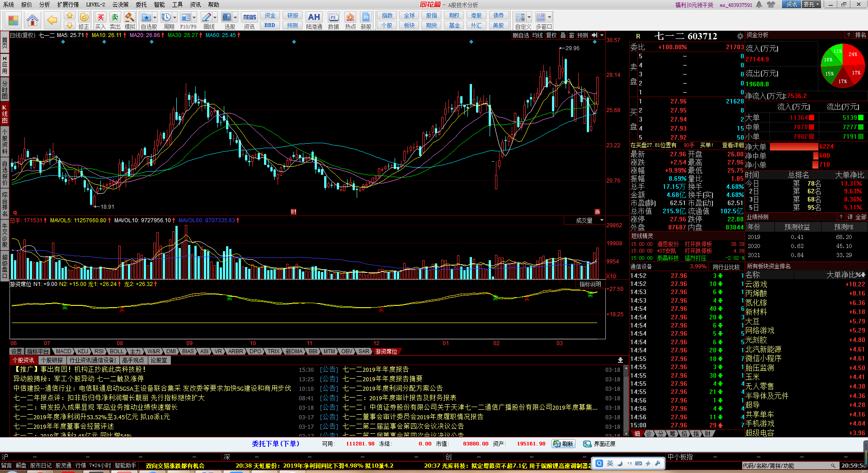Viewport: 868px width, 473px height.
Task: Open the AH 陆港通 icon
Action: [314, 20]
